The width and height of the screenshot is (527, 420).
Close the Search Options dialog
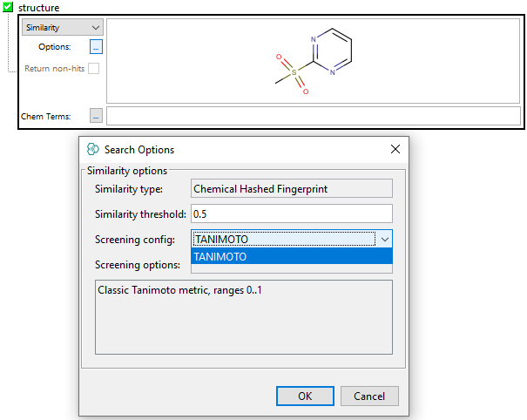coord(395,149)
